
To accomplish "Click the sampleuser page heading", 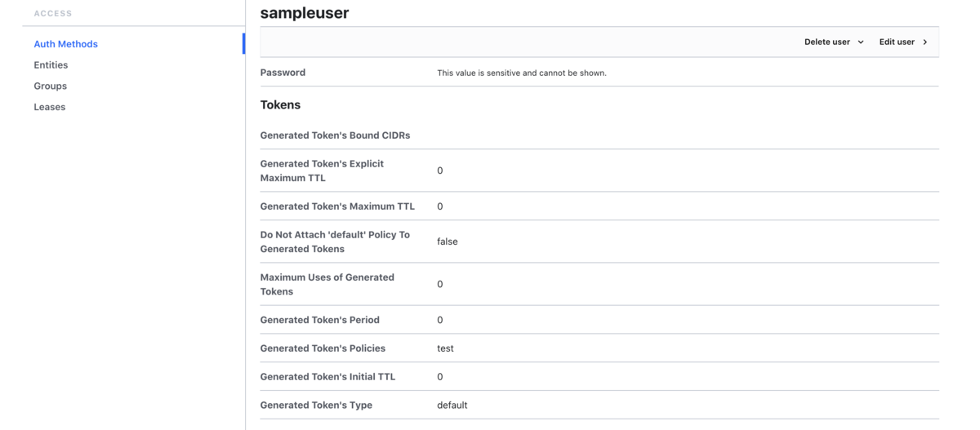I will (304, 13).
